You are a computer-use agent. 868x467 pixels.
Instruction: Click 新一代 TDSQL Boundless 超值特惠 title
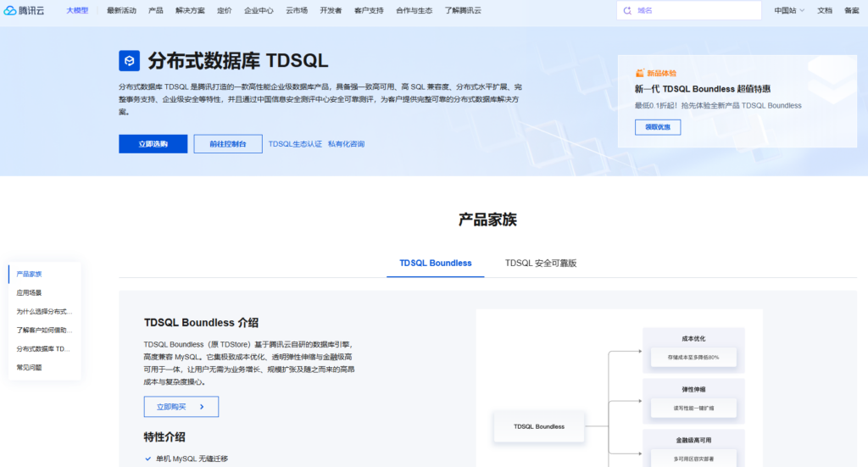point(703,89)
